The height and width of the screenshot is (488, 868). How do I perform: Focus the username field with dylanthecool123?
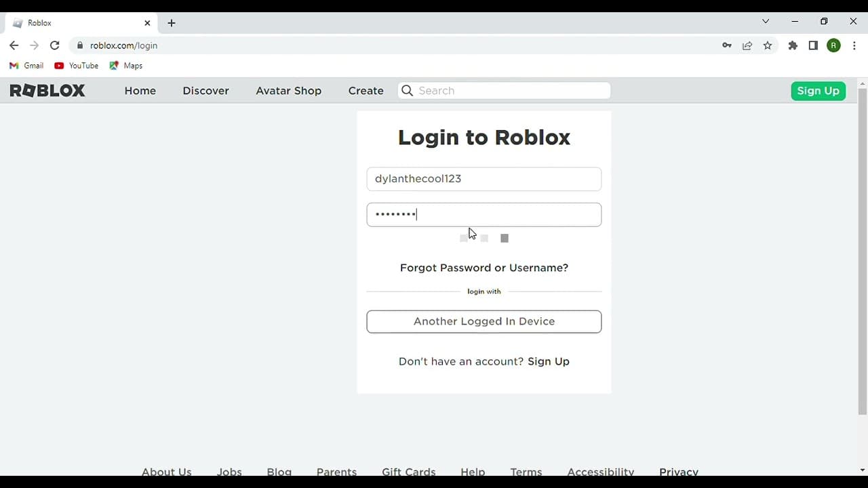484,179
